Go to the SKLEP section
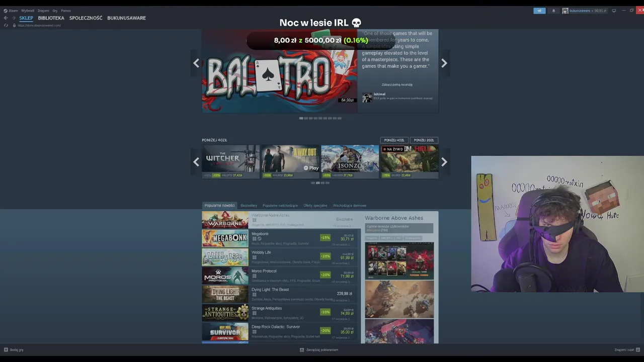 click(26, 18)
